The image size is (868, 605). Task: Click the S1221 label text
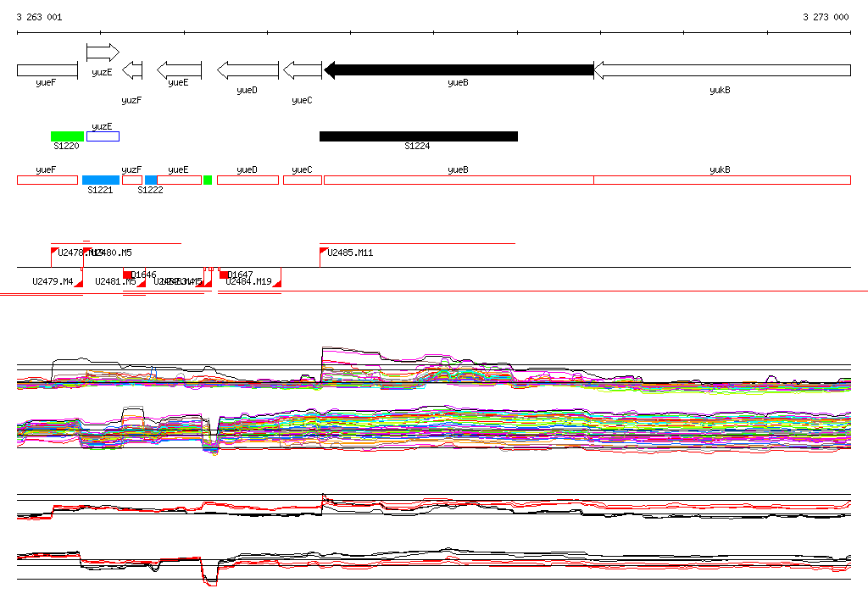click(x=100, y=190)
